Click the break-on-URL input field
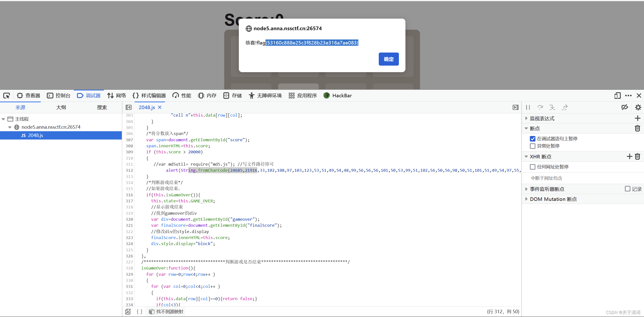 pos(579,178)
